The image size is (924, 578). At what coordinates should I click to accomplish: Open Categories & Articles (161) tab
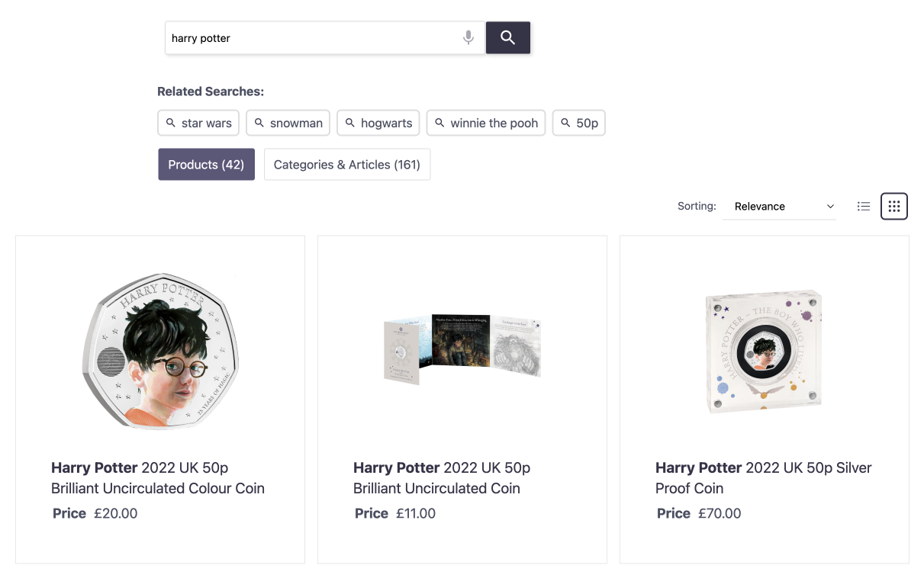(347, 165)
